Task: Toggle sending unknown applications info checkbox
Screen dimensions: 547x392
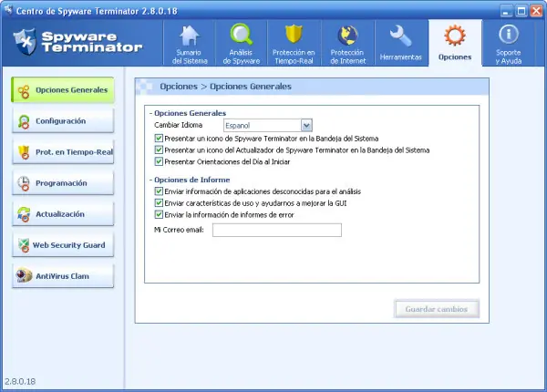Action: coord(159,191)
